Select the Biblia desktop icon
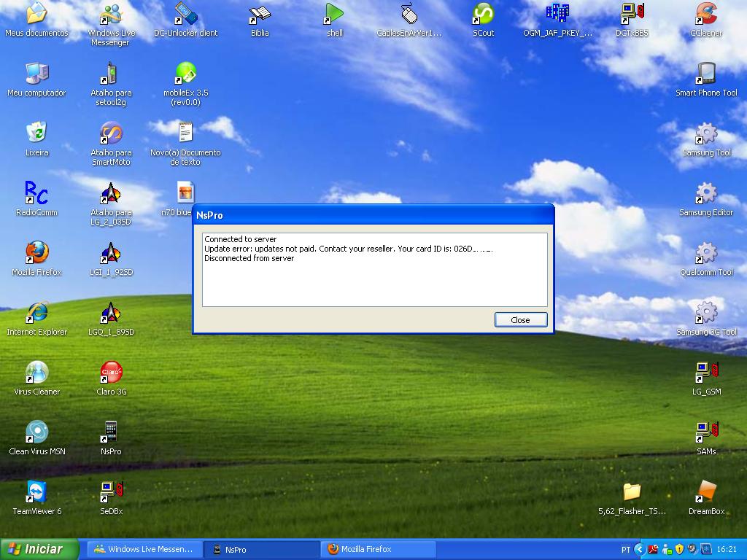The image size is (747, 560). tap(260, 13)
